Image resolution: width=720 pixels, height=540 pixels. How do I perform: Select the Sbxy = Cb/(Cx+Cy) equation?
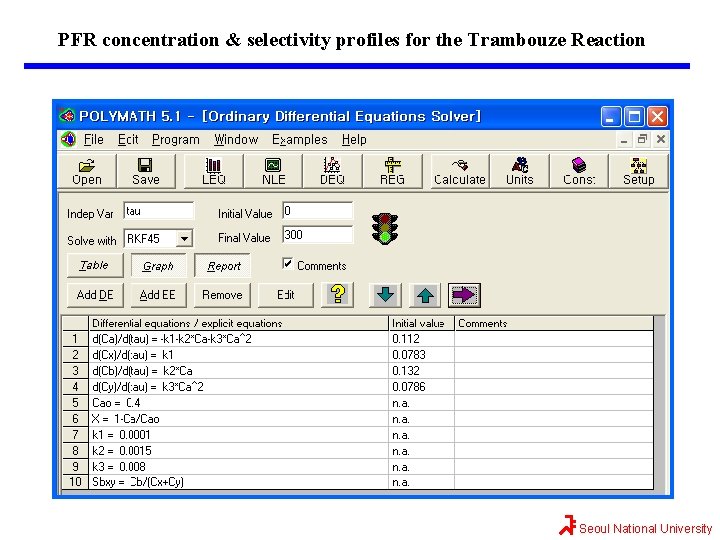pos(238,482)
